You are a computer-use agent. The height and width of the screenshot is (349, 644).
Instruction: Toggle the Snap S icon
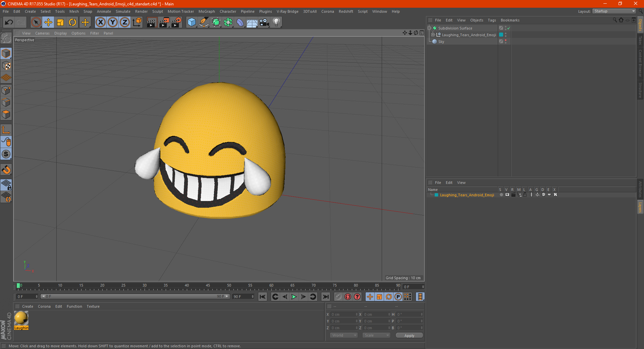pos(6,154)
